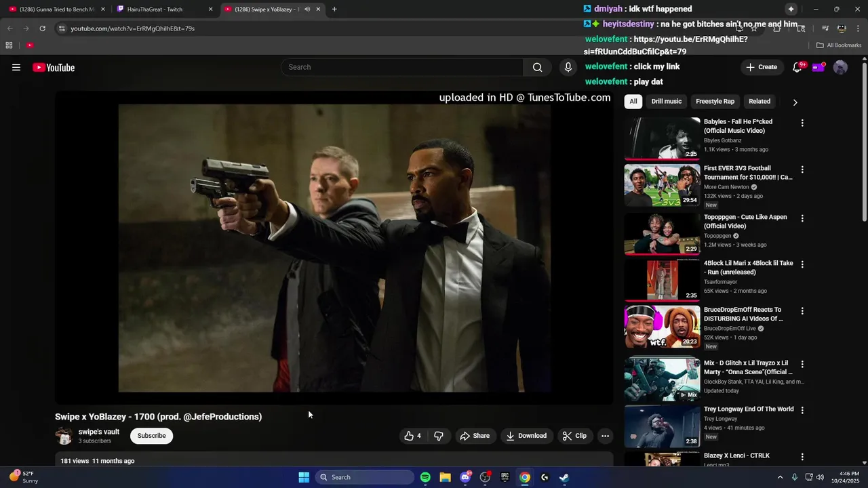Screen dimensions: 868x488
Task: Dislike this video
Action: click(438, 436)
